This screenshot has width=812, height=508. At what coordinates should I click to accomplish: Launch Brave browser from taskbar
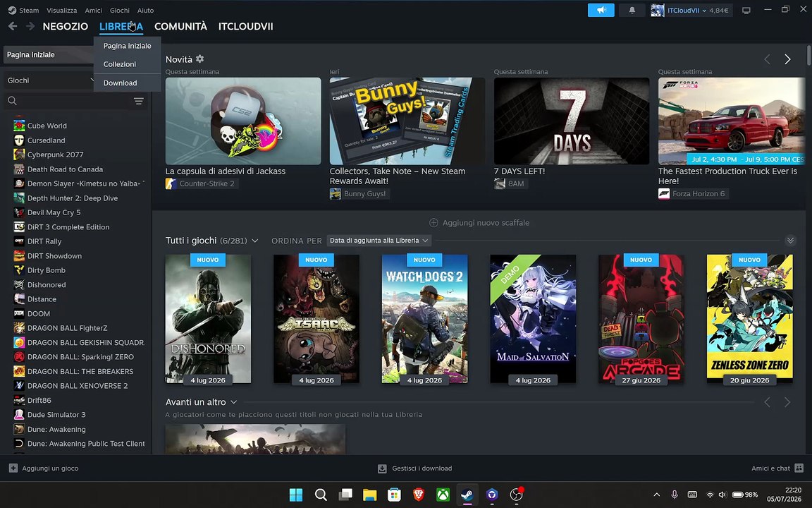point(419,495)
